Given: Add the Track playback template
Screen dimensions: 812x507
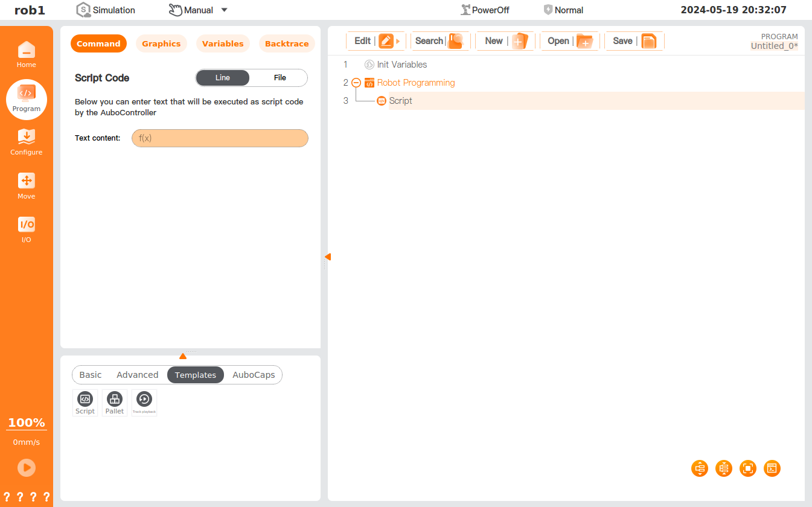Looking at the screenshot, I should 144,403.
